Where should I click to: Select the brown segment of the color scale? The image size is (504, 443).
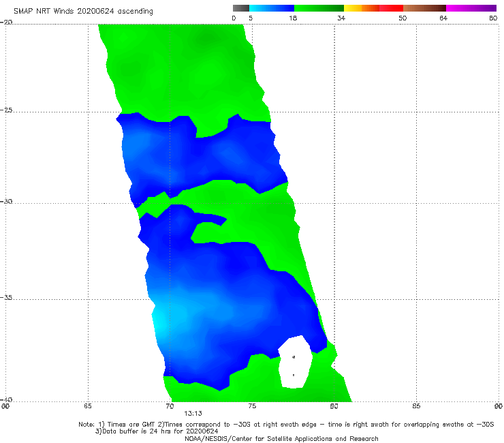pyautogui.click(x=424, y=8)
